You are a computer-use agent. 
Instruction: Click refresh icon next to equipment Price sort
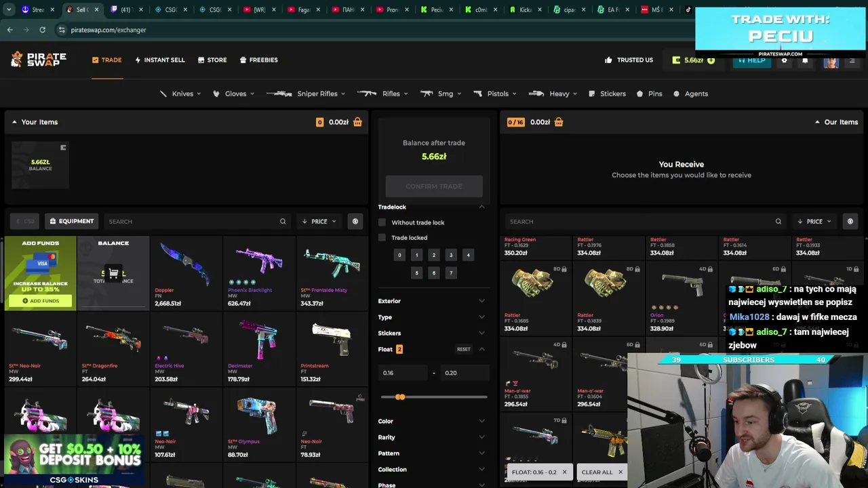click(355, 222)
